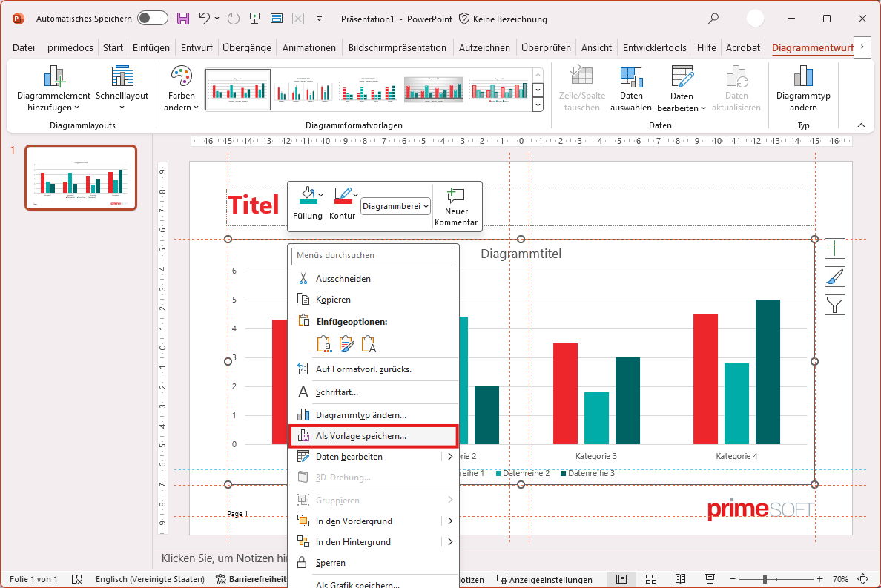Click the Undo arrow icon
This screenshot has width=881, height=588.
205,19
